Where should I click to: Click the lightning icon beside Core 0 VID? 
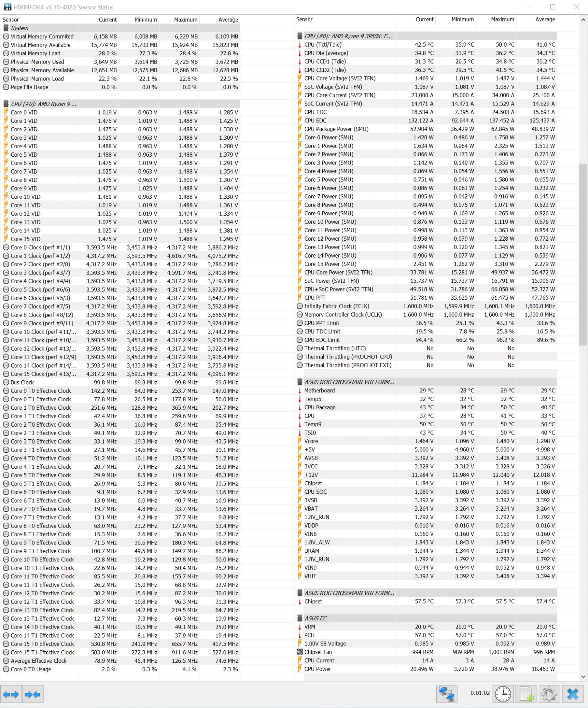pyautogui.click(x=6, y=112)
